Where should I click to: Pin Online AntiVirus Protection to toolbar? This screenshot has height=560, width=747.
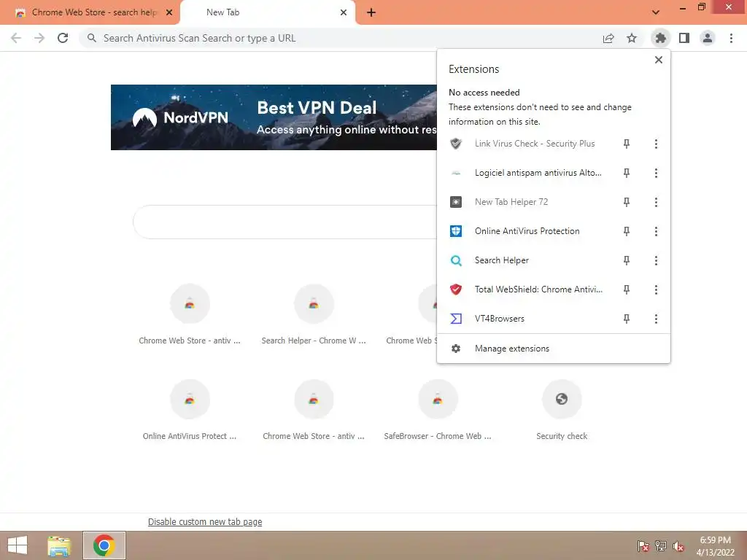[x=627, y=231]
